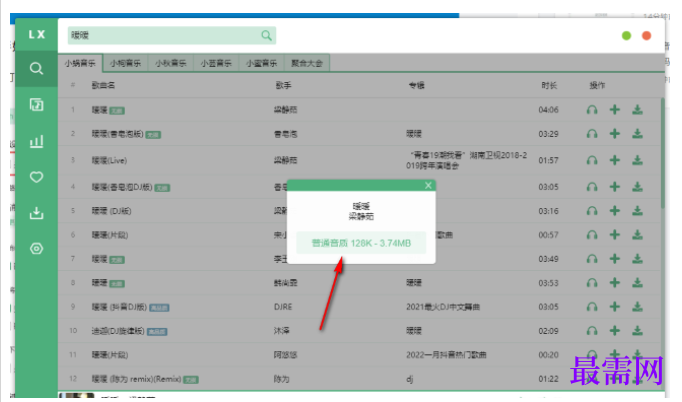Click the LX logo in the sidebar

coord(37,34)
